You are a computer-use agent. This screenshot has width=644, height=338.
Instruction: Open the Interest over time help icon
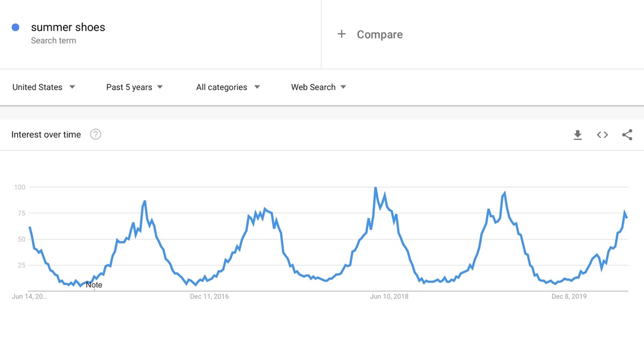96,134
